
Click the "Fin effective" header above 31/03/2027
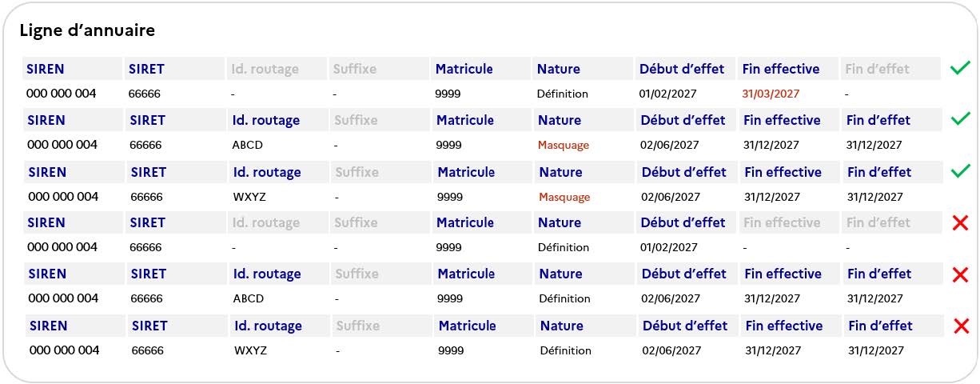coord(781,69)
